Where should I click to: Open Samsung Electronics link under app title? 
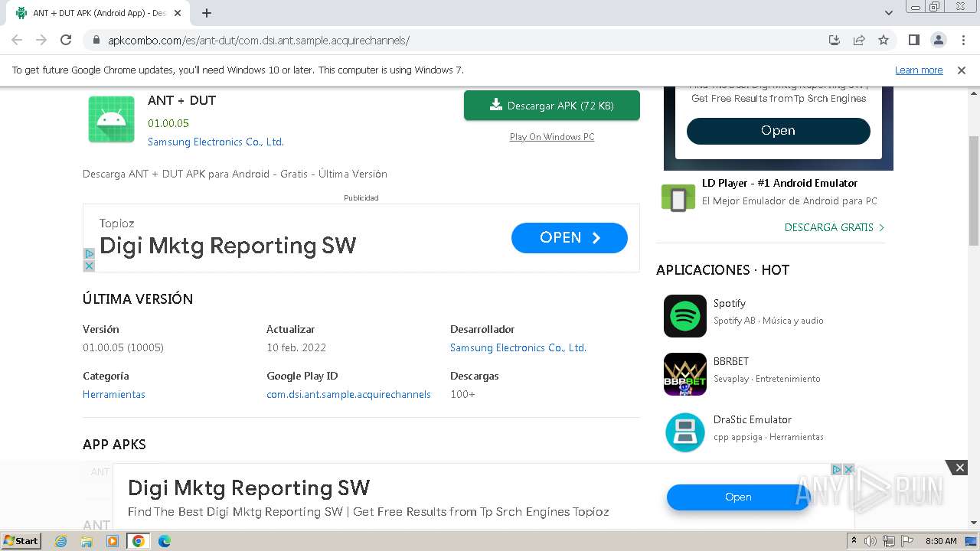click(x=216, y=142)
